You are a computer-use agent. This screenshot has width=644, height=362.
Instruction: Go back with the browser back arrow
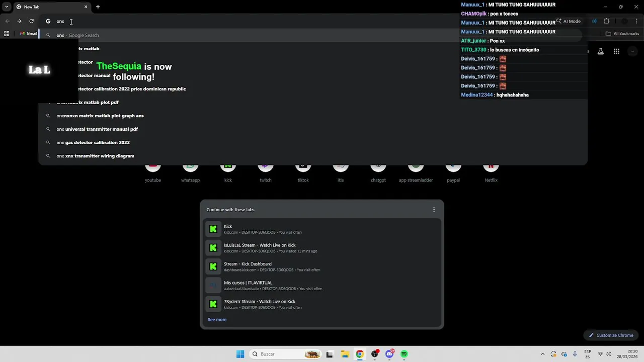(7, 21)
